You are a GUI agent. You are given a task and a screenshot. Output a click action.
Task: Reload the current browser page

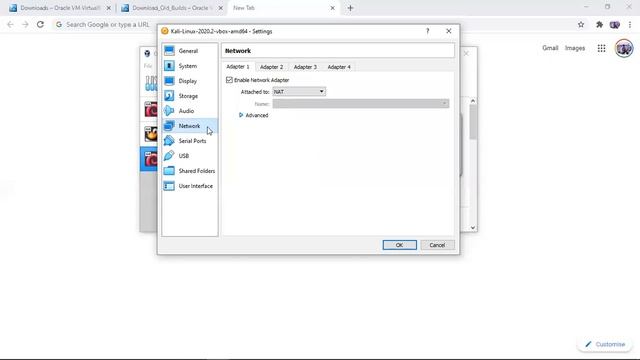(40, 24)
